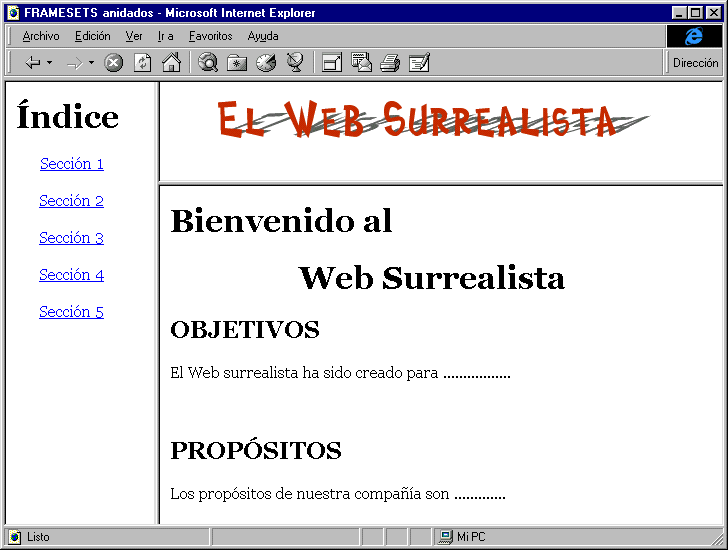This screenshot has height=550, width=728.
Task: Click the OBJETIVOS heading
Action: [x=245, y=330]
